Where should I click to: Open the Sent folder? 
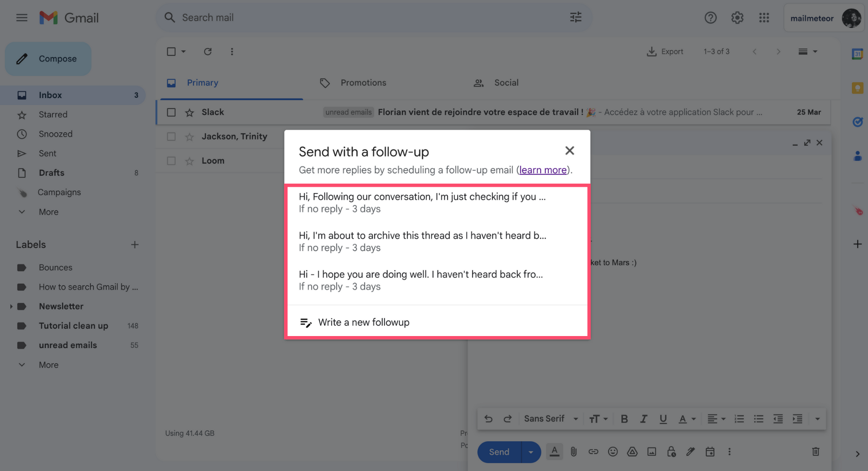(x=47, y=153)
